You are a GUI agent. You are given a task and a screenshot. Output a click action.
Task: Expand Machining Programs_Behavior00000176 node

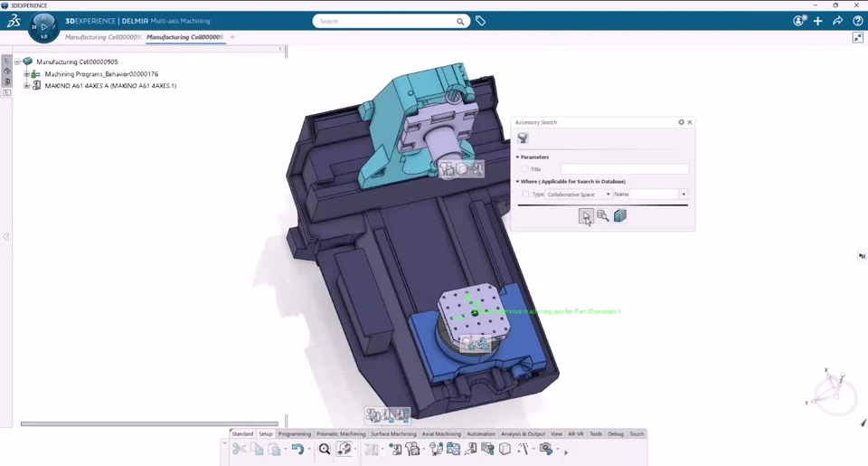pyautogui.click(x=26, y=73)
